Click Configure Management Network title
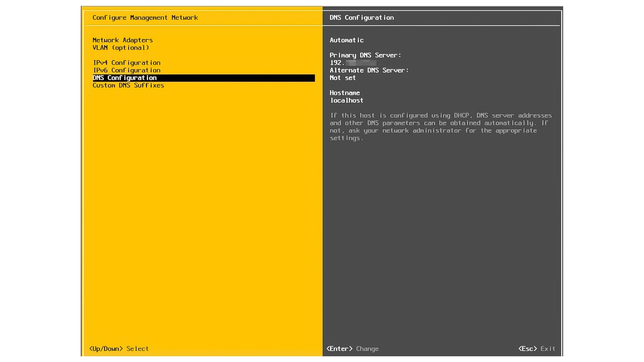 point(145,18)
